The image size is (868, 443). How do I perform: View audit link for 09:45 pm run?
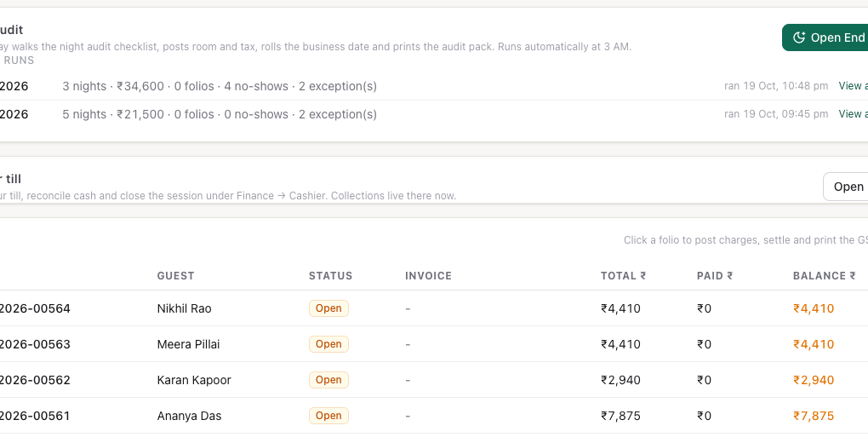(853, 114)
